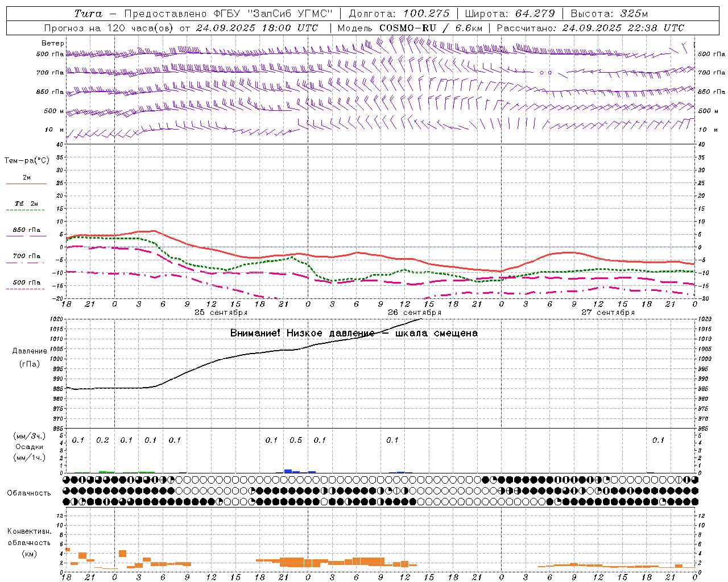This screenshot has width=728, height=582.
Task: Click the date label "27 сентября"
Action: (x=608, y=313)
